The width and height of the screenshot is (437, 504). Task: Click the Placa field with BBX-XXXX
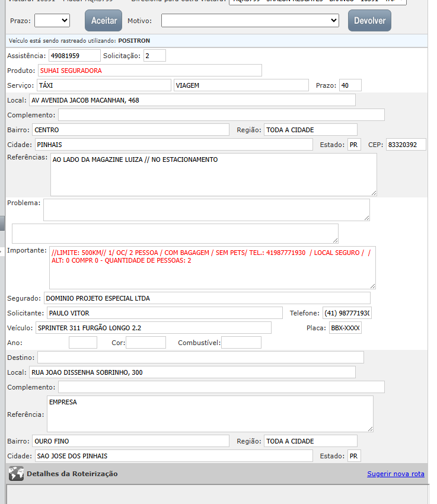[x=345, y=328]
